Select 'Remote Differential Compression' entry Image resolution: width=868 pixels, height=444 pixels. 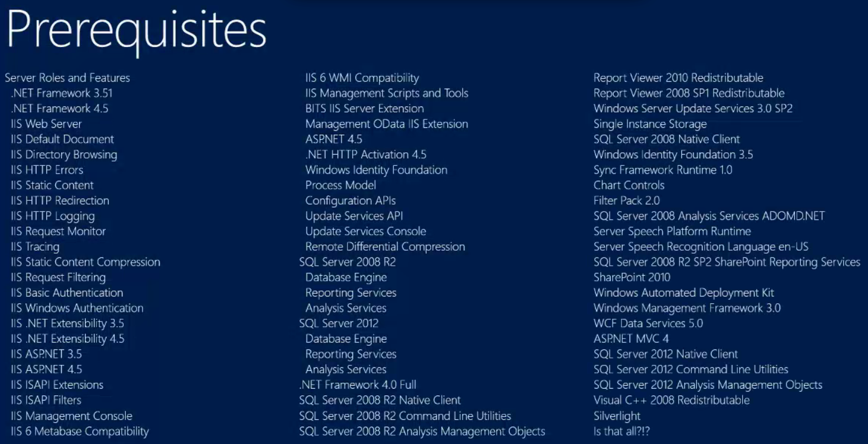coord(386,247)
